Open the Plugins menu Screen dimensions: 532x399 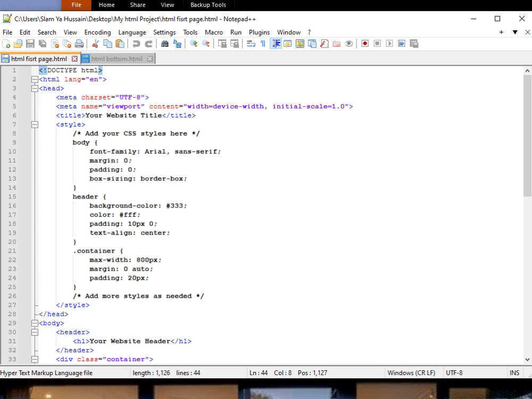pyautogui.click(x=259, y=32)
